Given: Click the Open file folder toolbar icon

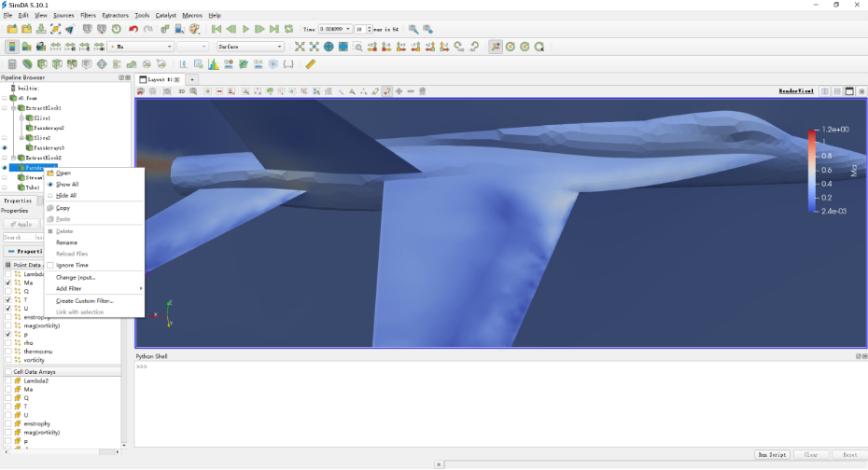Looking at the screenshot, I should [12, 29].
